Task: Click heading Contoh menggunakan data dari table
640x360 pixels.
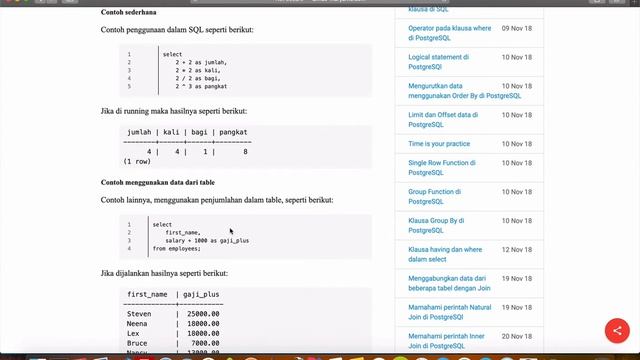Action: tap(158, 182)
